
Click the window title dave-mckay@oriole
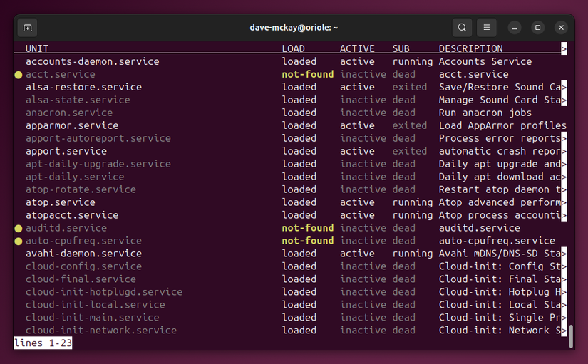pyautogui.click(x=294, y=28)
